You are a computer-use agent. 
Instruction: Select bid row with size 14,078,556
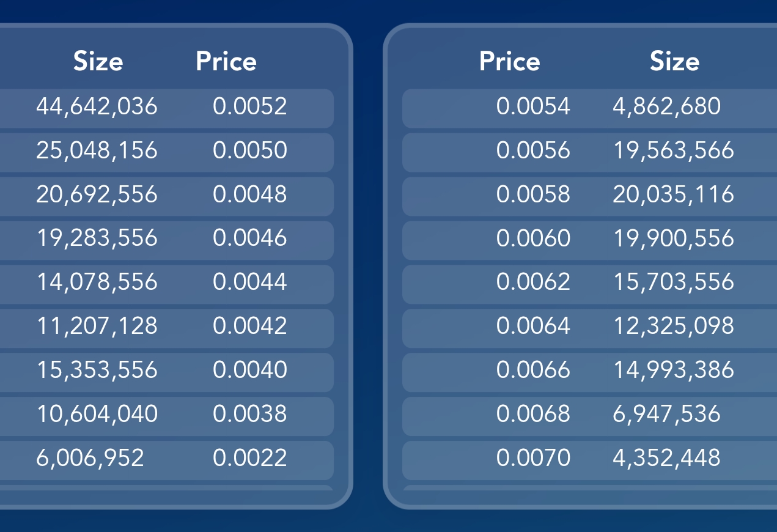point(166,284)
